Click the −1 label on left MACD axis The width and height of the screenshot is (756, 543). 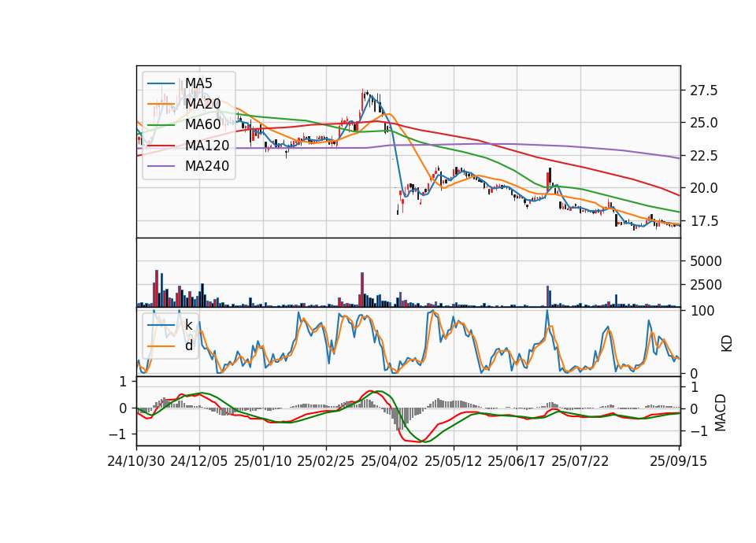pyautogui.click(x=117, y=434)
